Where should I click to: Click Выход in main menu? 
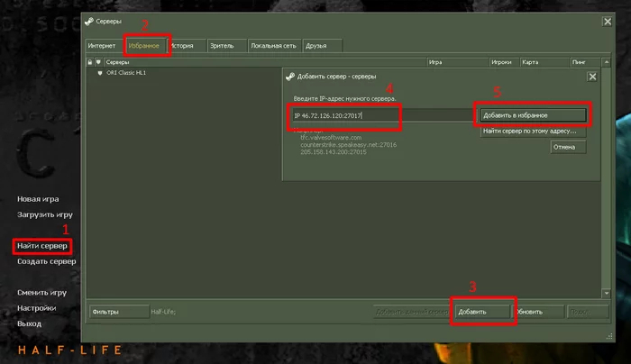click(30, 323)
